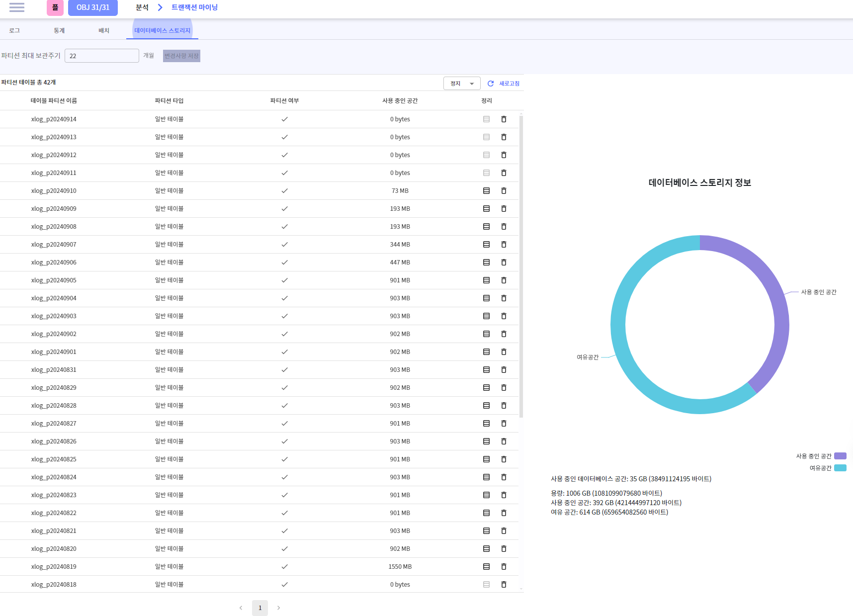Click the 변경사항 저장 button
The image size is (853, 616).
click(x=181, y=56)
